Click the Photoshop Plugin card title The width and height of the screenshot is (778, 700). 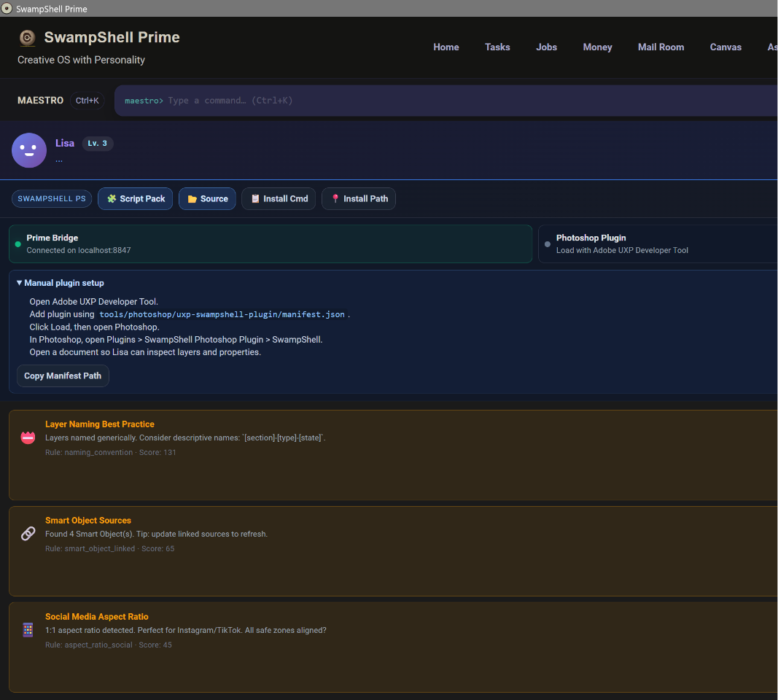591,238
